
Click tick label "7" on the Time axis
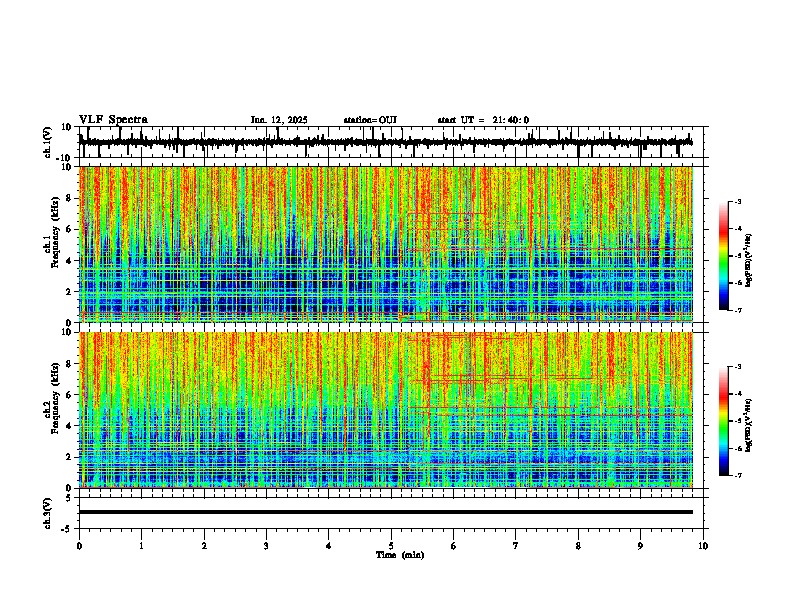(x=516, y=546)
